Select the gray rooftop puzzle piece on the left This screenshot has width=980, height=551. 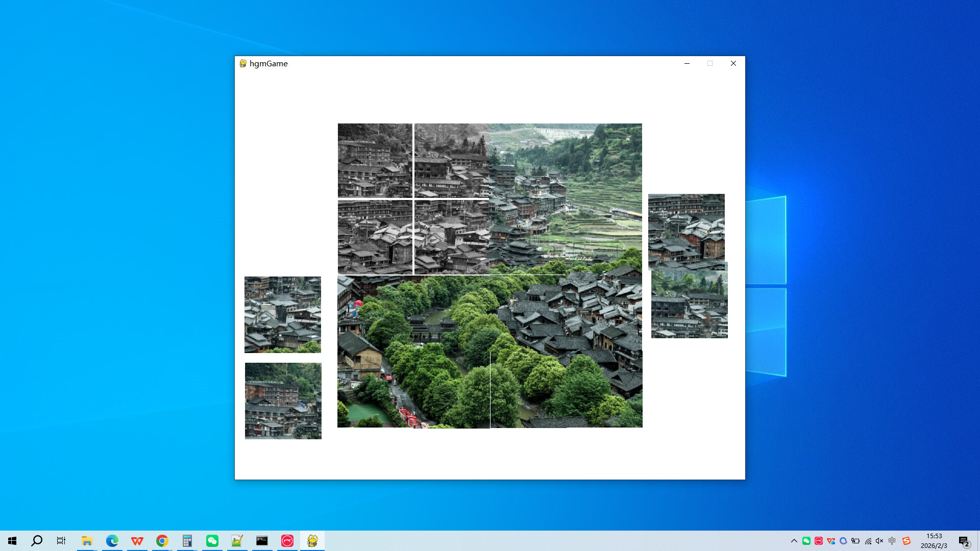coord(282,314)
